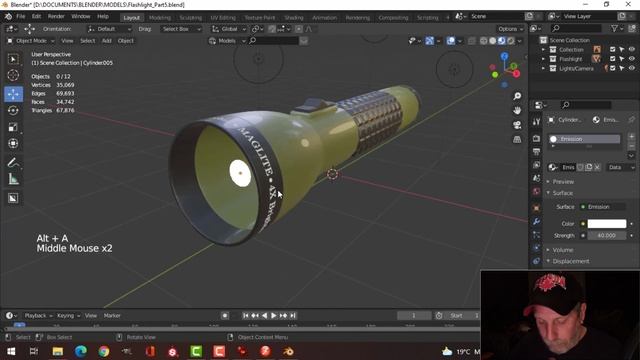The width and height of the screenshot is (640, 360).
Task: Open the Object Mode dropdown
Action: [30, 41]
